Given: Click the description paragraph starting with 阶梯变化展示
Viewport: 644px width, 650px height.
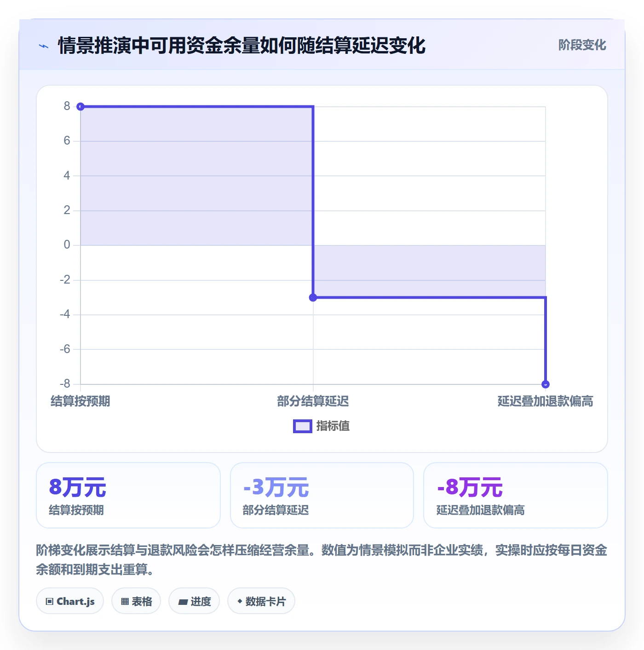Looking at the screenshot, I should click(322, 560).
